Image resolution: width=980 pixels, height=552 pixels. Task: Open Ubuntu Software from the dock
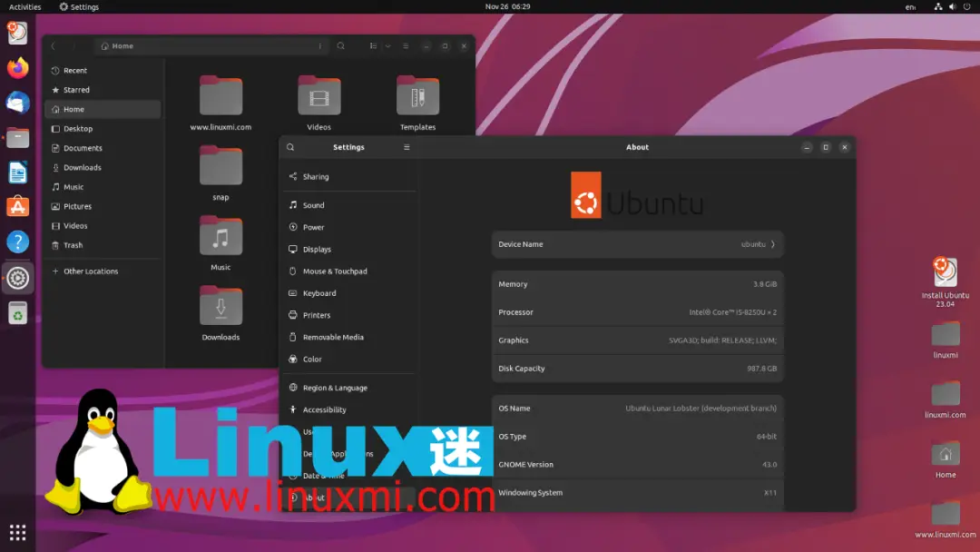[17, 207]
